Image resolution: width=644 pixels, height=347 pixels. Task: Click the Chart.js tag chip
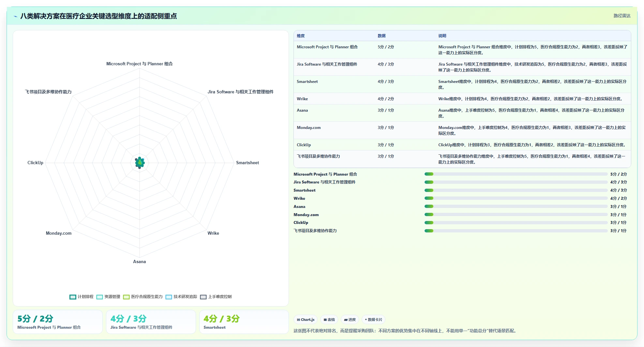click(x=306, y=320)
